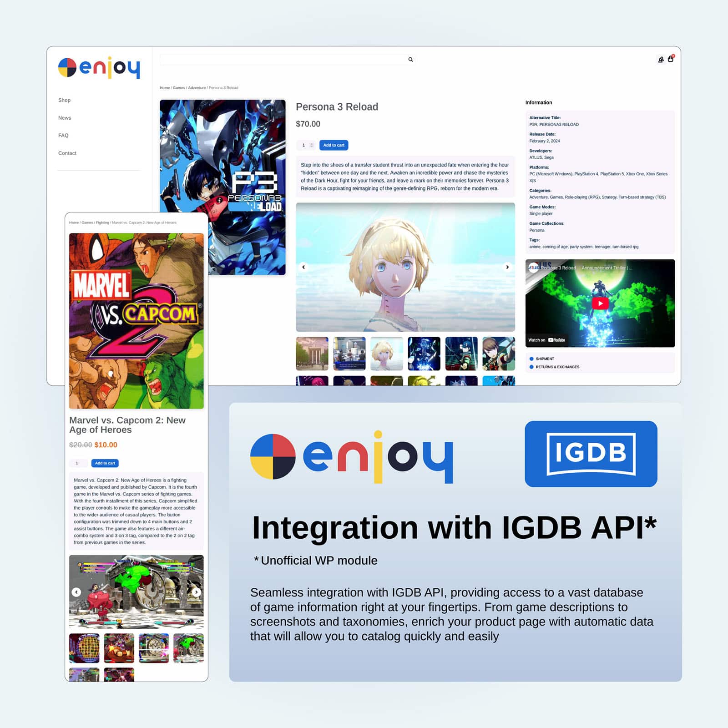Click the Marvel vs. Capcom quantity field

coord(78,463)
